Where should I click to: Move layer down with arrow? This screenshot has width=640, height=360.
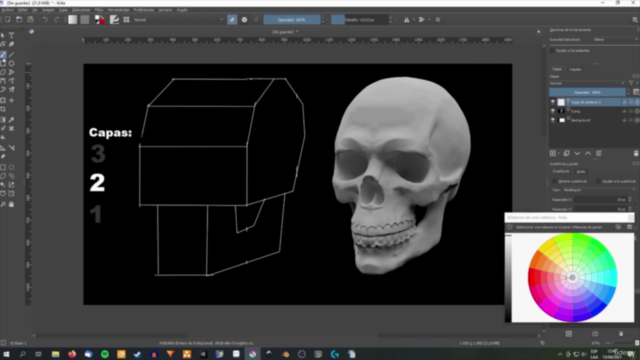577,153
